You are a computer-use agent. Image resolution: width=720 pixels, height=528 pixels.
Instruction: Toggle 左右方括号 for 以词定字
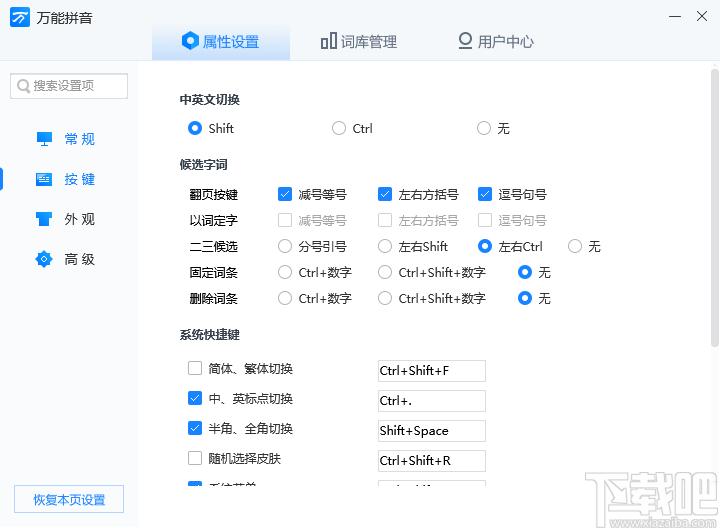point(385,220)
